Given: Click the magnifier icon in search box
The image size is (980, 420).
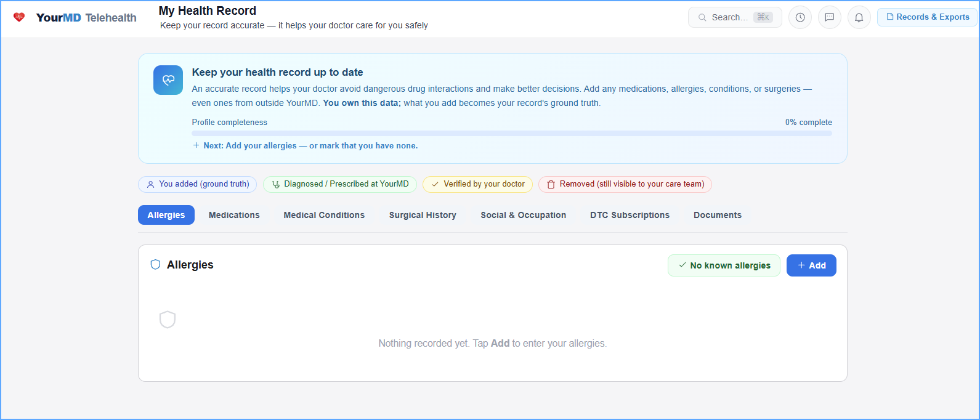Looking at the screenshot, I should [x=702, y=17].
